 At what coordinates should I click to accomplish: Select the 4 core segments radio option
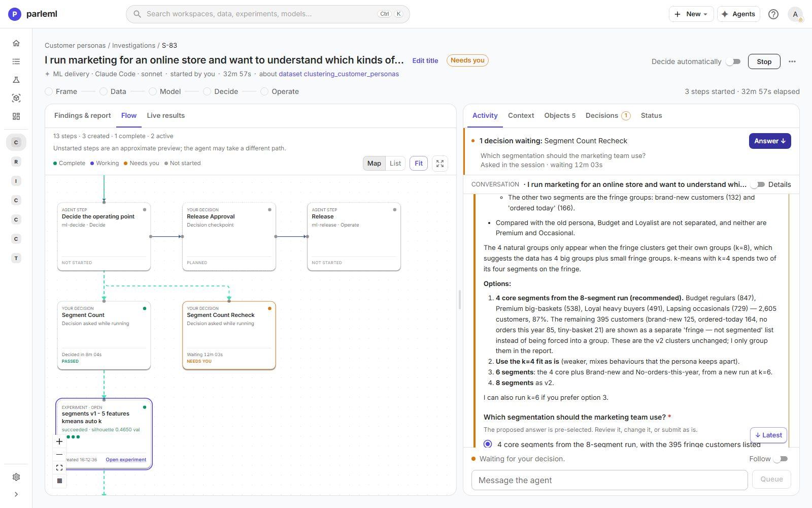(x=488, y=444)
